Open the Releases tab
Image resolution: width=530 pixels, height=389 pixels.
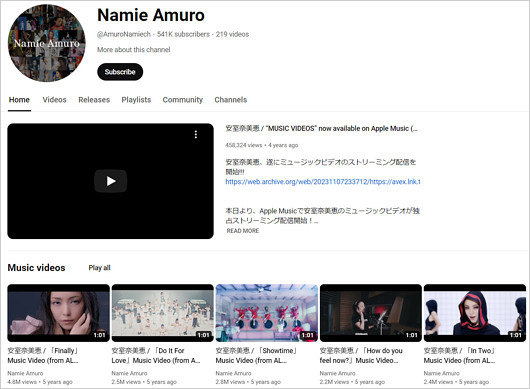94,100
